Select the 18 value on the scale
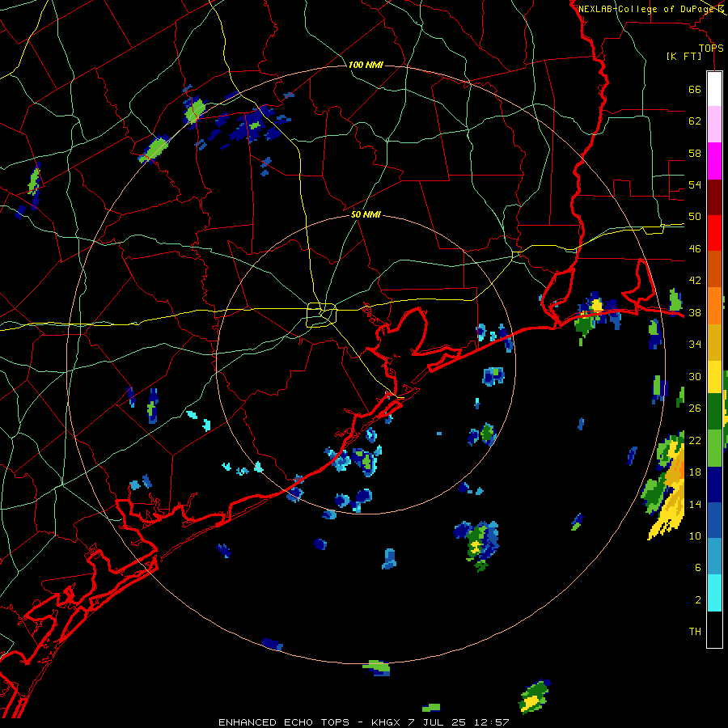The width and height of the screenshot is (728, 728). pos(695,472)
